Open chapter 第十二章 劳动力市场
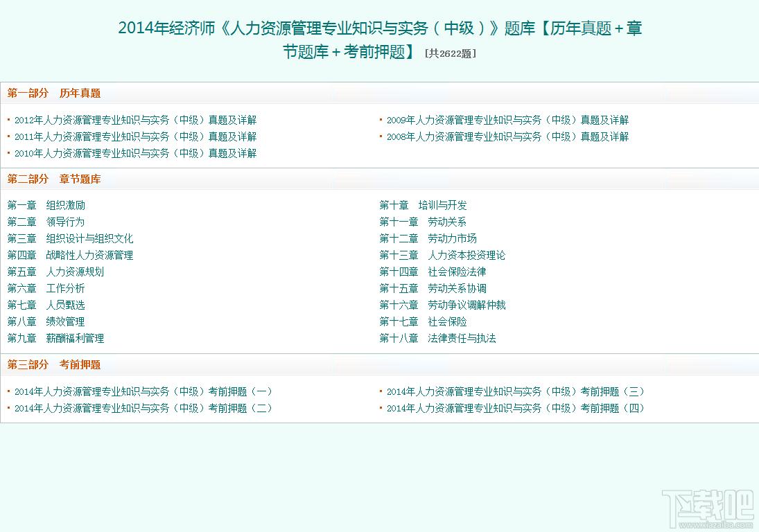 coord(428,238)
